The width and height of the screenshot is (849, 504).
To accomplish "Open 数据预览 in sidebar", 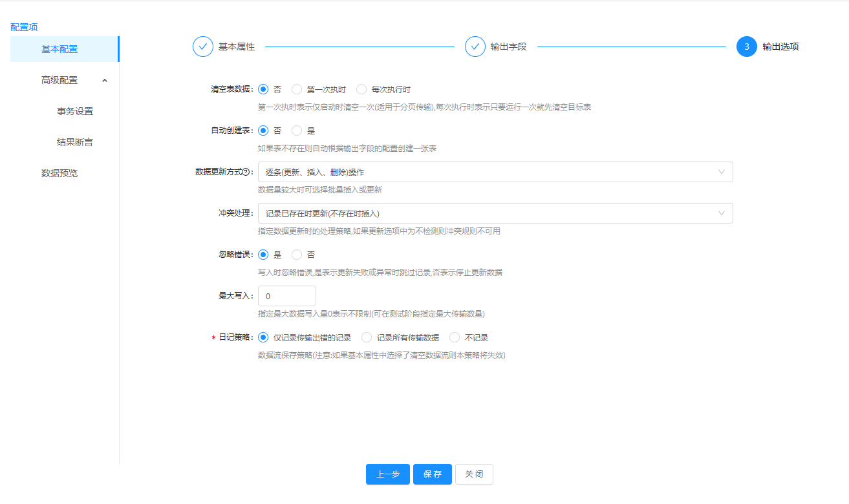I will coord(64,173).
